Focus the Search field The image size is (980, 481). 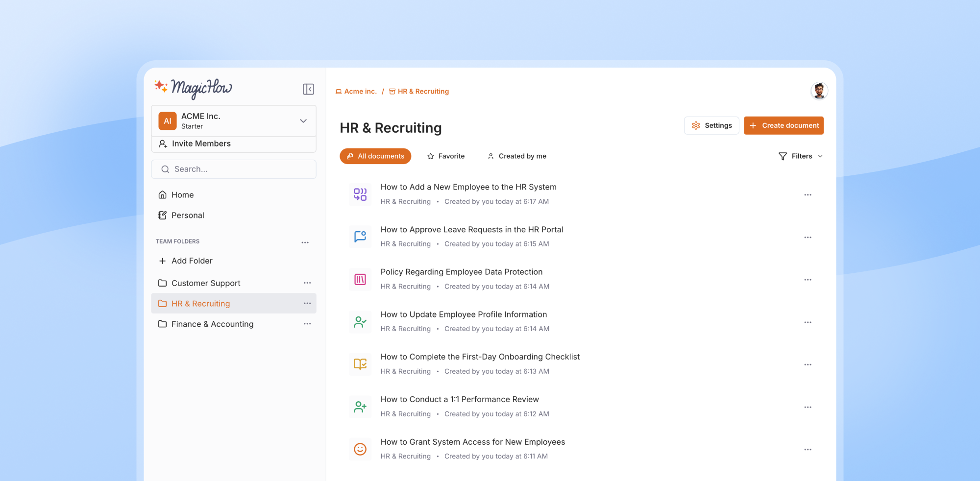pyautogui.click(x=234, y=169)
